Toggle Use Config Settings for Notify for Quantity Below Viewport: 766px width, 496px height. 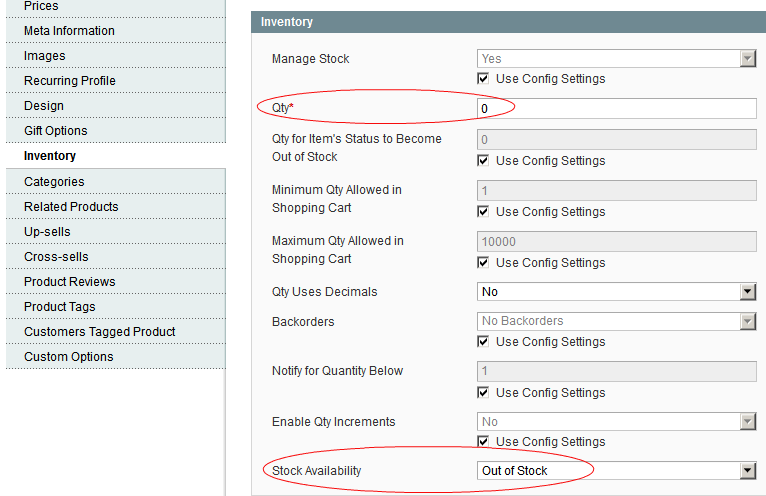pos(483,392)
